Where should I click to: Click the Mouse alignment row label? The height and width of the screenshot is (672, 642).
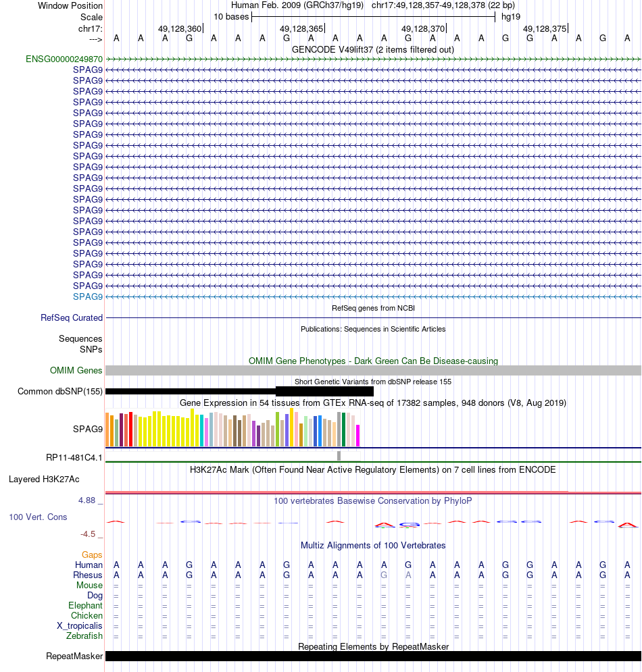pyautogui.click(x=90, y=585)
